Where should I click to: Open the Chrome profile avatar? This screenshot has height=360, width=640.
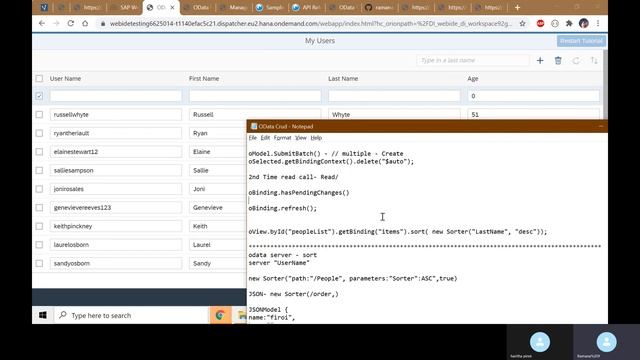tap(584, 23)
